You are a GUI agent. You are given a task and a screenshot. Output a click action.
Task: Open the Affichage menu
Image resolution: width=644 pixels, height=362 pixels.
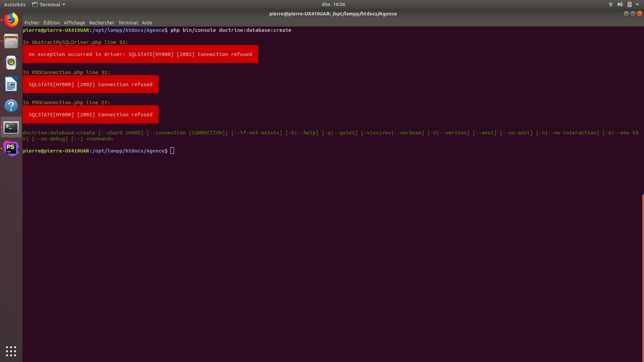[74, 23]
